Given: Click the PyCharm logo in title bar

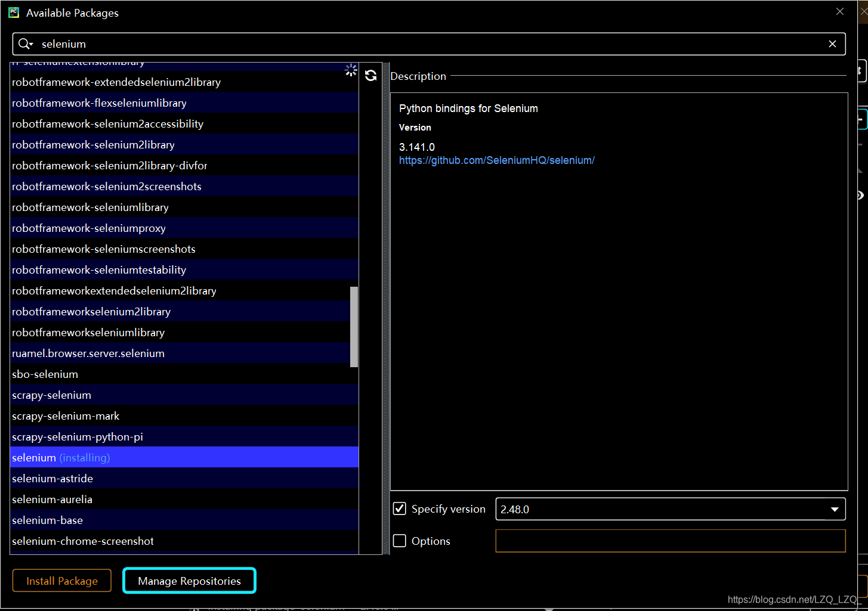Looking at the screenshot, I should tap(14, 13).
